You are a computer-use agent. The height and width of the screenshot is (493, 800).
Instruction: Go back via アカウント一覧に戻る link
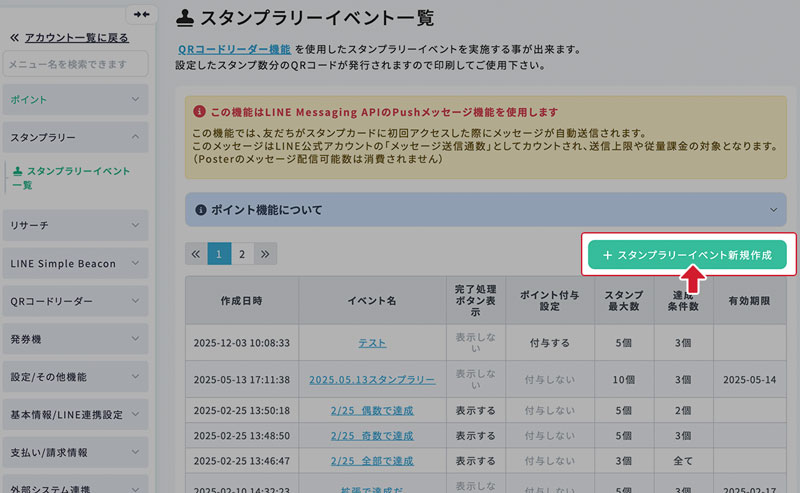click(75, 38)
